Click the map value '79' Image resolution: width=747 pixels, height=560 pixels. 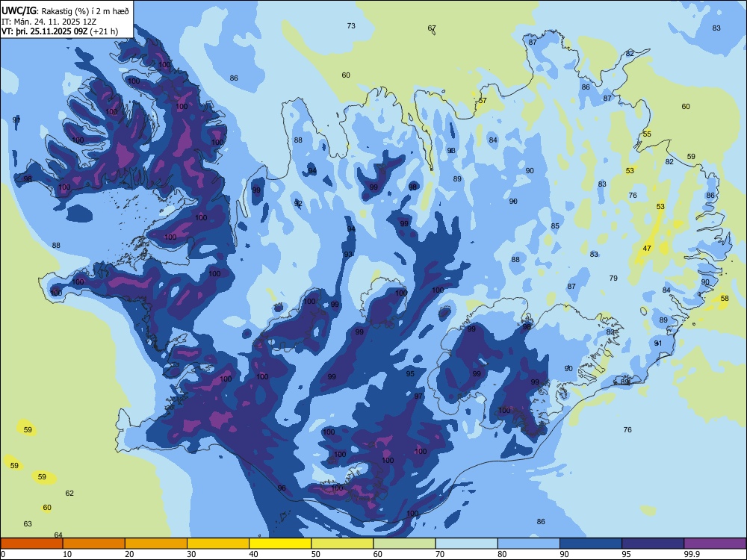pos(613,278)
